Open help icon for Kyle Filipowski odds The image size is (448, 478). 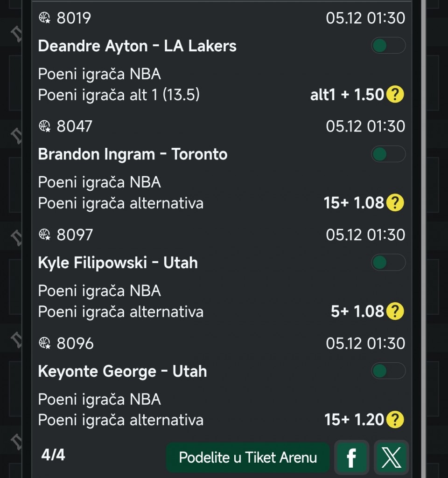(x=395, y=311)
